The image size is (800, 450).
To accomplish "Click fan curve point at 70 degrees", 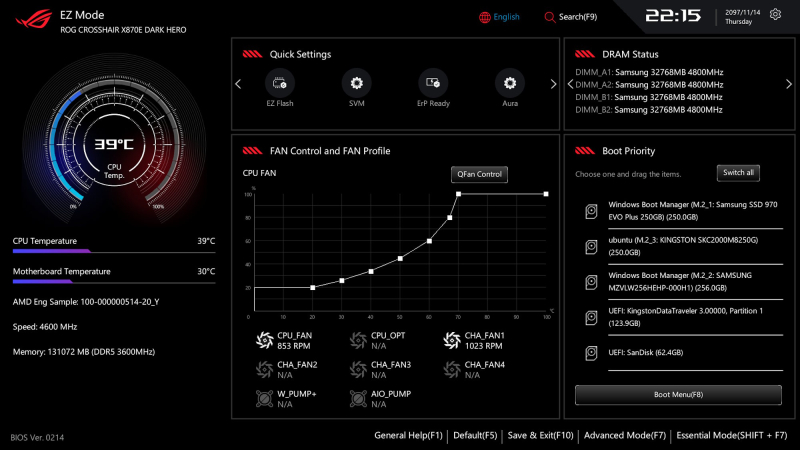I will point(458,194).
